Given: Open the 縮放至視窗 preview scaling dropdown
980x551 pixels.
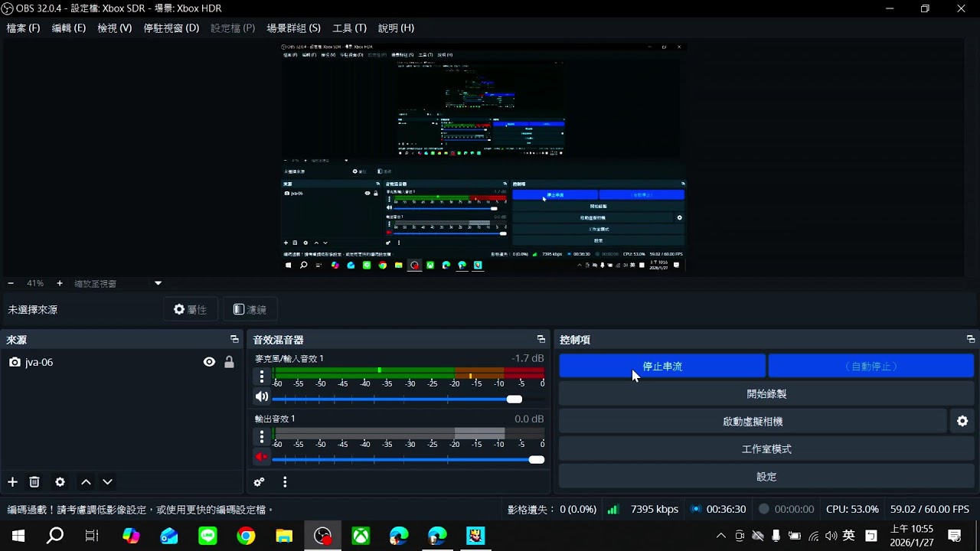Looking at the screenshot, I should (x=118, y=283).
